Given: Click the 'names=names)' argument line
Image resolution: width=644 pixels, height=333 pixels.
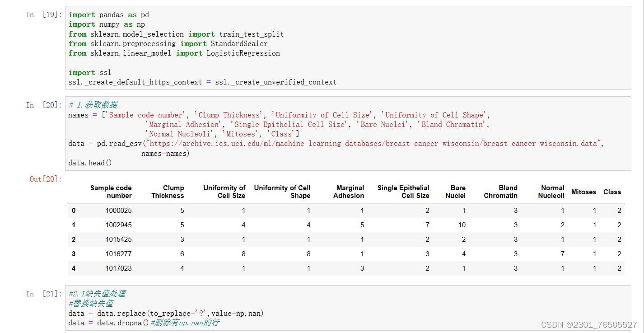Looking at the screenshot, I should pos(165,154).
